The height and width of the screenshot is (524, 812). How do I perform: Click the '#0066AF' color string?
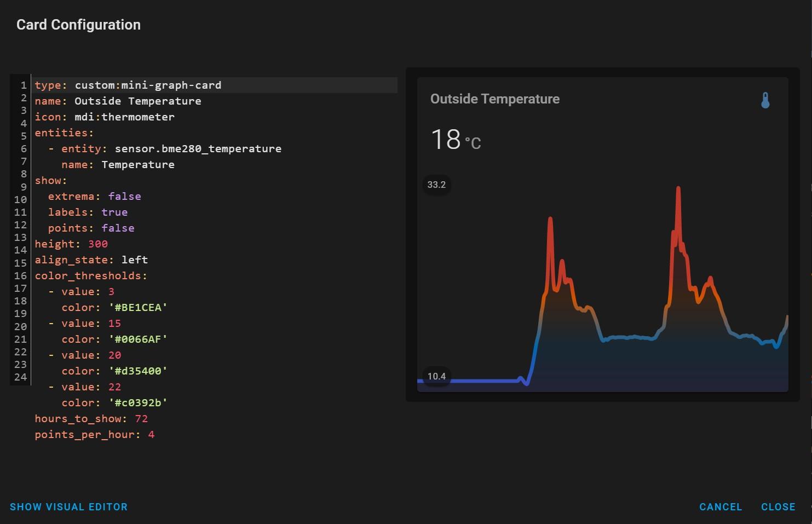138,339
